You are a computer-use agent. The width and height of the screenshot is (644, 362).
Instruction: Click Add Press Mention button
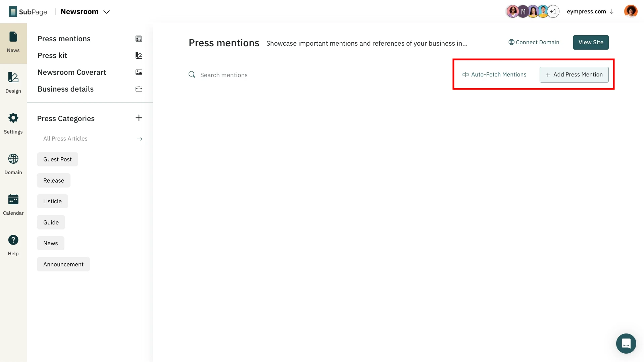[x=574, y=74]
